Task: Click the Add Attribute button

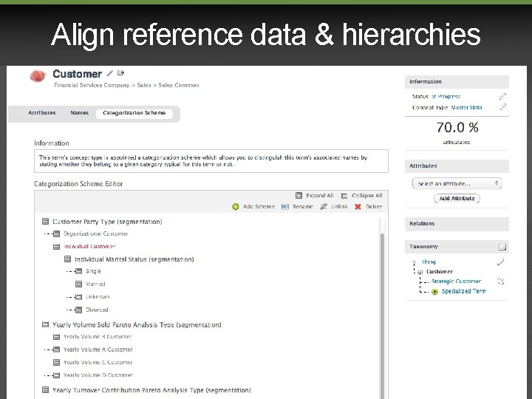Action: pos(457,199)
